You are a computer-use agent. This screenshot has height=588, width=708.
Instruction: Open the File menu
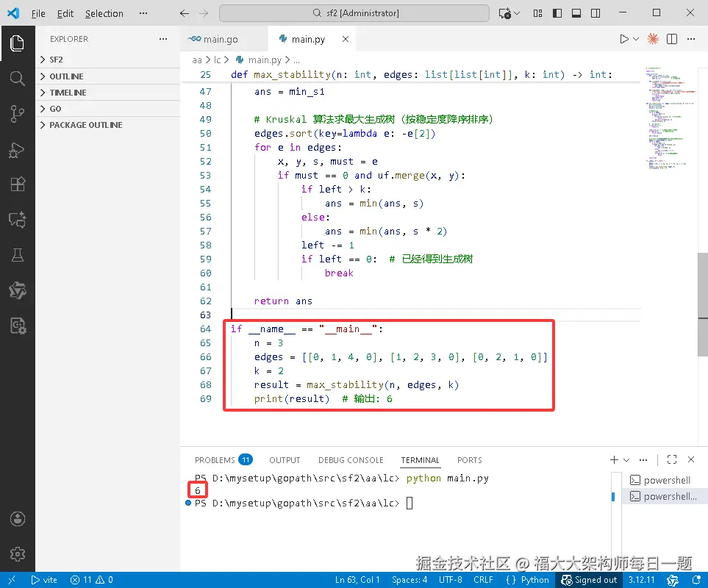click(x=38, y=13)
